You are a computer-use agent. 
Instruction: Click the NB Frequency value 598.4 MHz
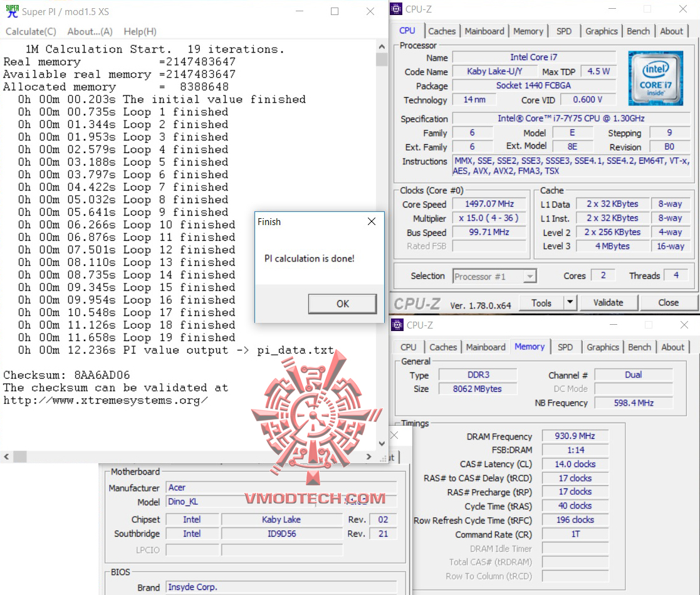point(634,403)
